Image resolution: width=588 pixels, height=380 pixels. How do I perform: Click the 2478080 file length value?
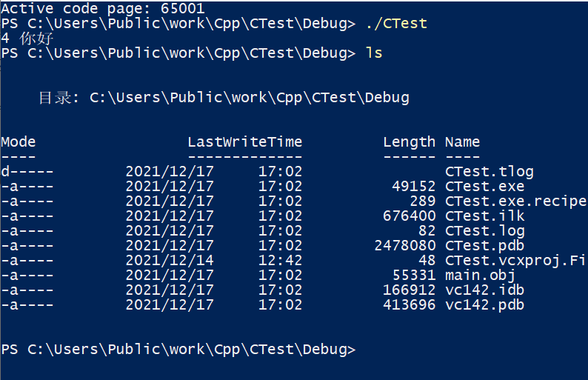click(405, 246)
